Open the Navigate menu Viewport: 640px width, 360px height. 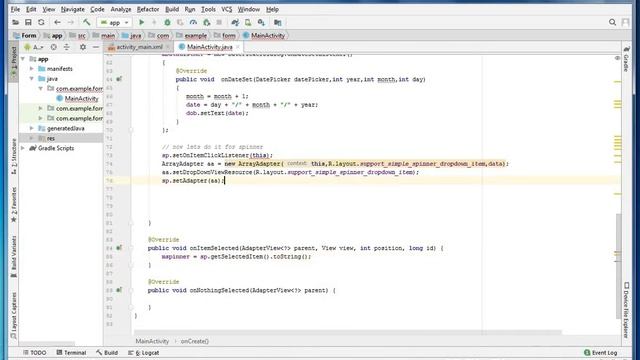coord(73,9)
